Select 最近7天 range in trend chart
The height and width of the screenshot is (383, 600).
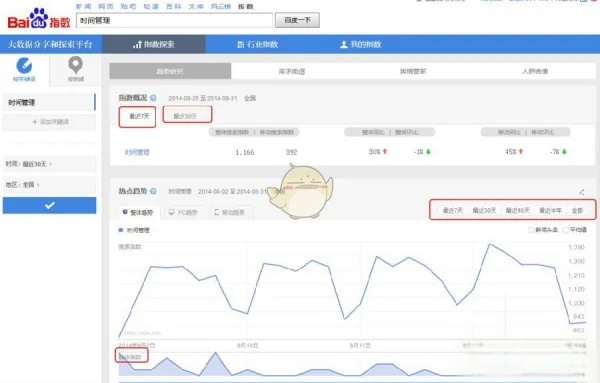(x=453, y=210)
